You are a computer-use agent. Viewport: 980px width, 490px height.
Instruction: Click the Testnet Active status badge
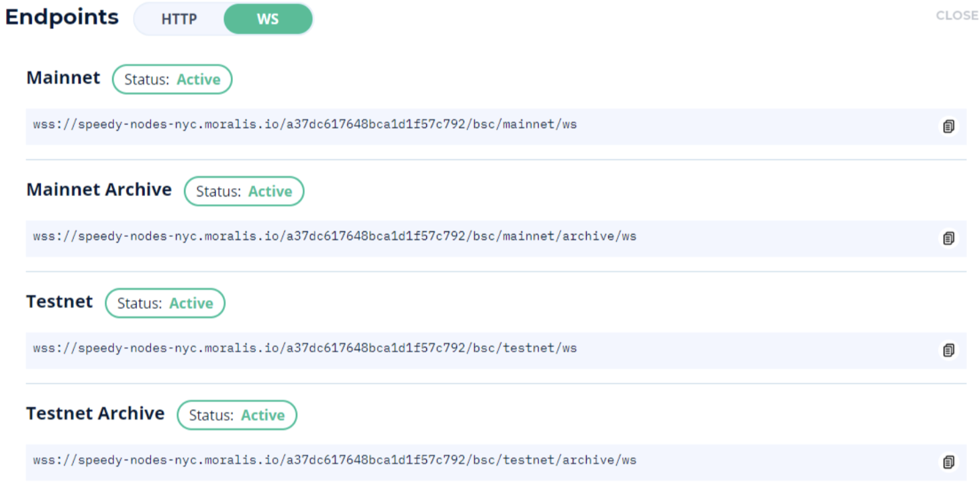[165, 303]
